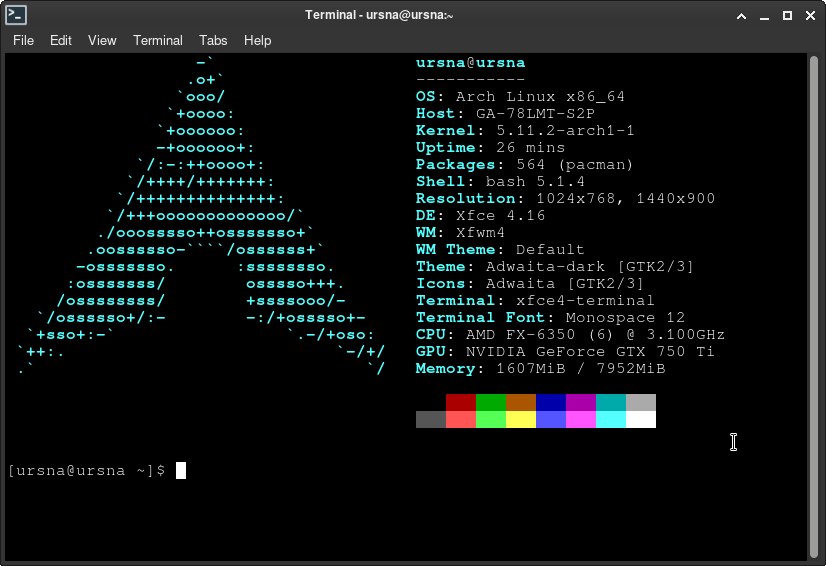The width and height of the screenshot is (826, 566).
Task: Open the Tabs menu
Action: (213, 41)
